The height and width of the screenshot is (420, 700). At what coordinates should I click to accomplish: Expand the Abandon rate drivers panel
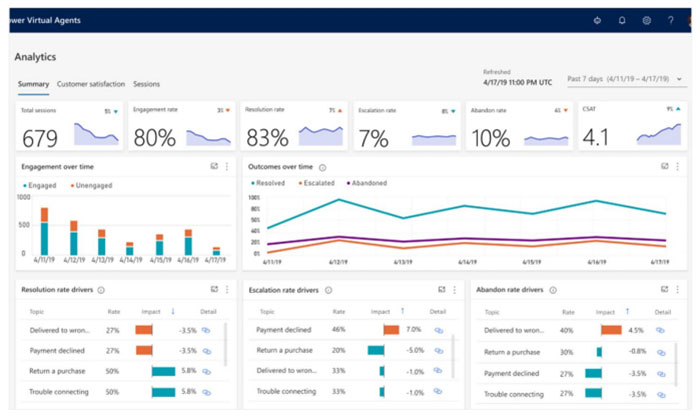(x=664, y=289)
